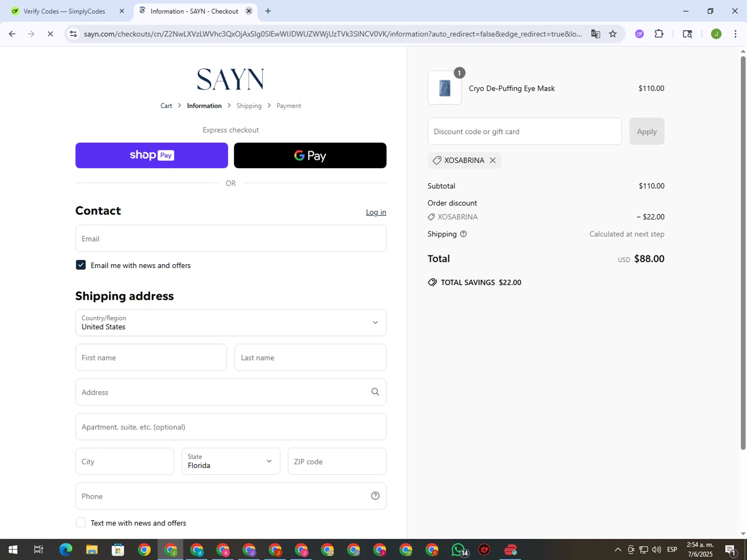Close the Verify Codes tab

[122, 11]
